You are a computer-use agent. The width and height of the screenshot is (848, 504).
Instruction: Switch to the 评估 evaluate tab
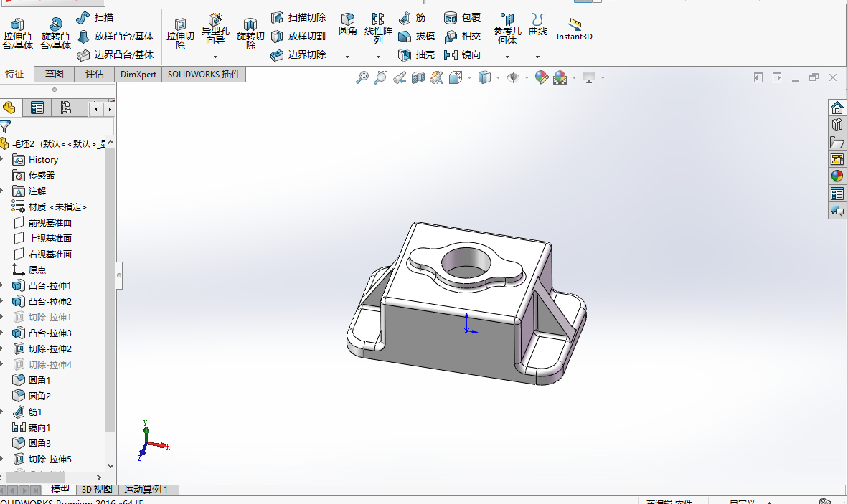point(94,74)
